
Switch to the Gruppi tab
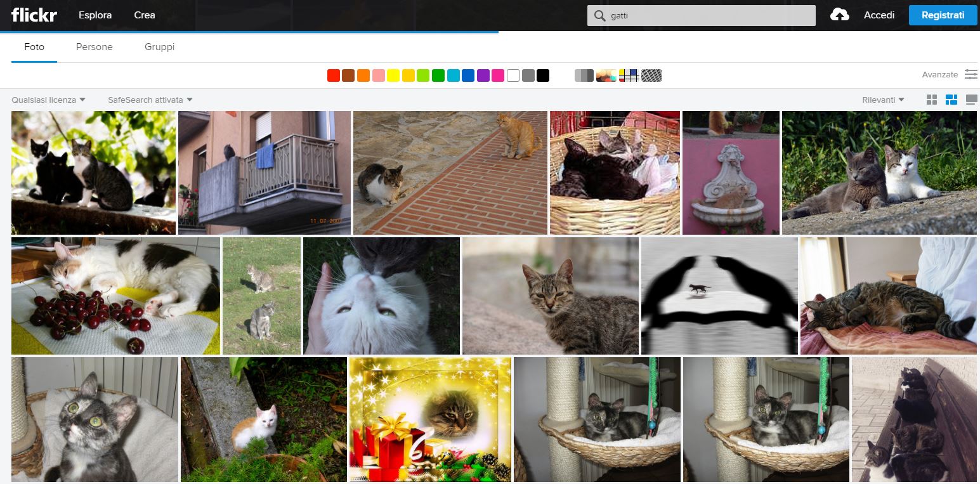click(159, 47)
